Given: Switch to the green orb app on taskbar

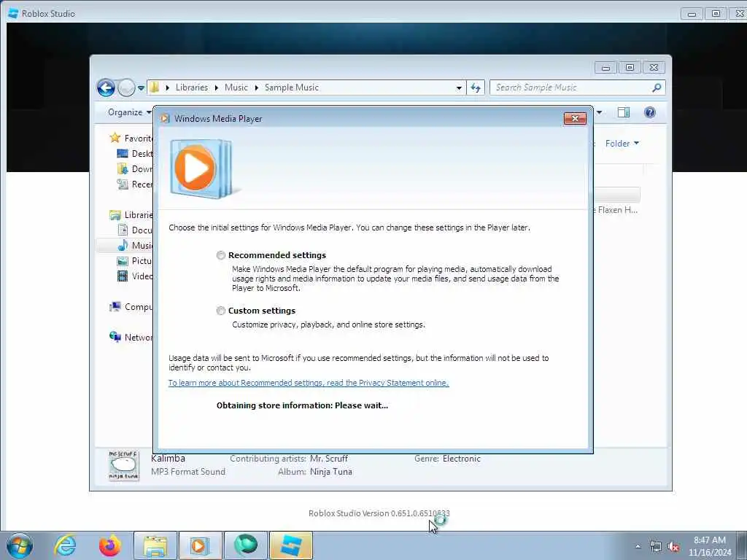Looking at the screenshot, I should (x=245, y=545).
